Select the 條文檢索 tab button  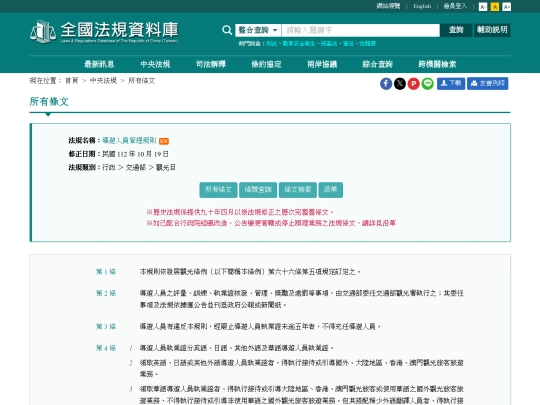click(x=298, y=190)
